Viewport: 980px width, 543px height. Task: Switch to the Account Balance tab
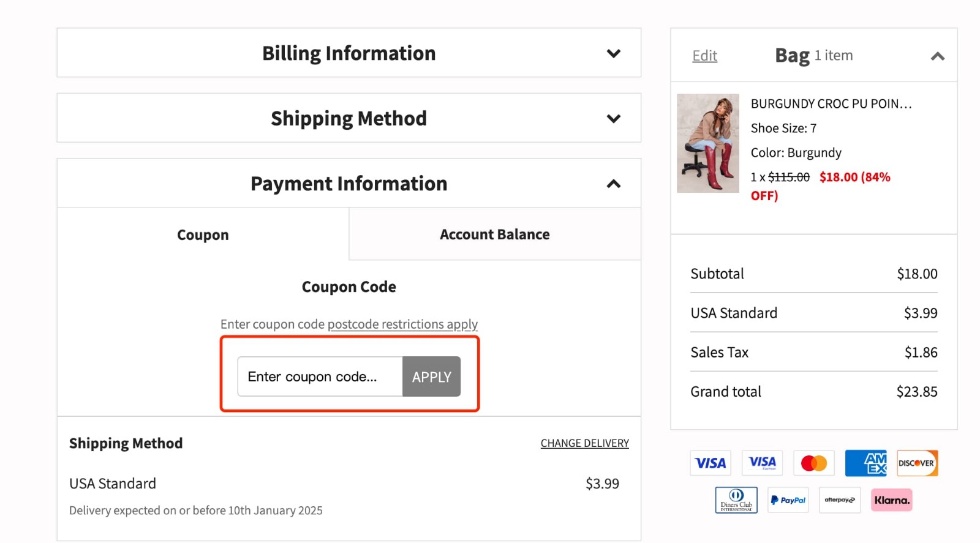(494, 234)
